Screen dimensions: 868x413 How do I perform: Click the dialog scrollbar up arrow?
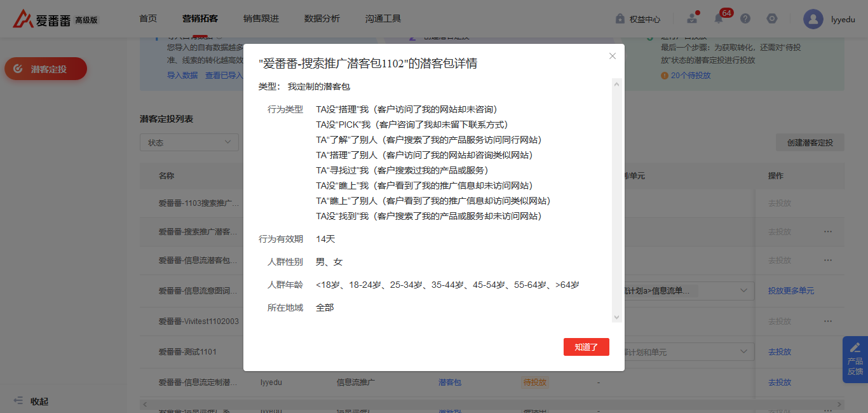tap(616, 83)
